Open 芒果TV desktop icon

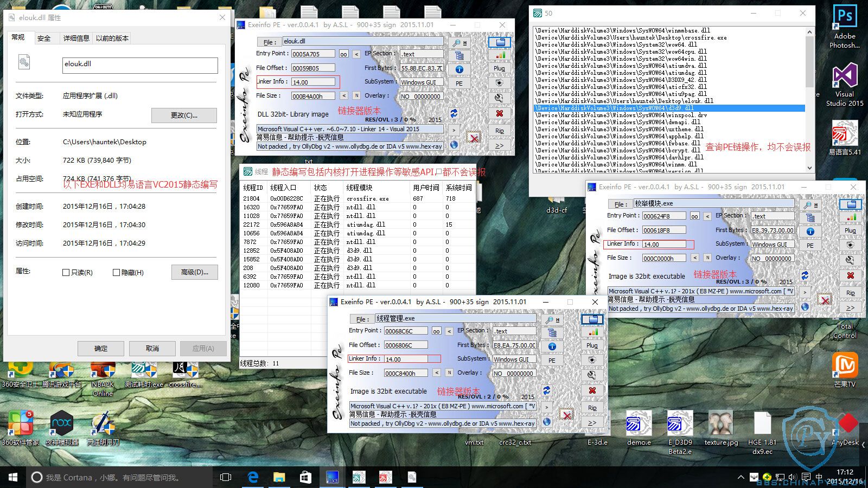845,369
